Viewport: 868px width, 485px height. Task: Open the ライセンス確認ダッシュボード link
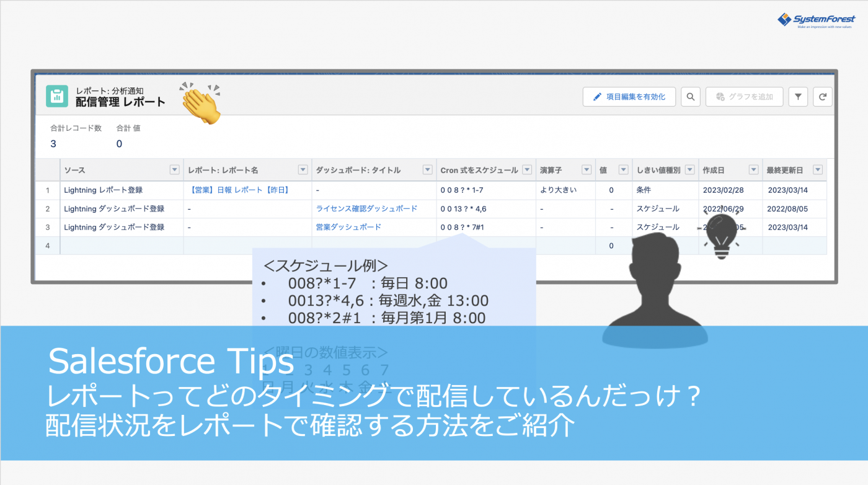[x=366, y=208]
